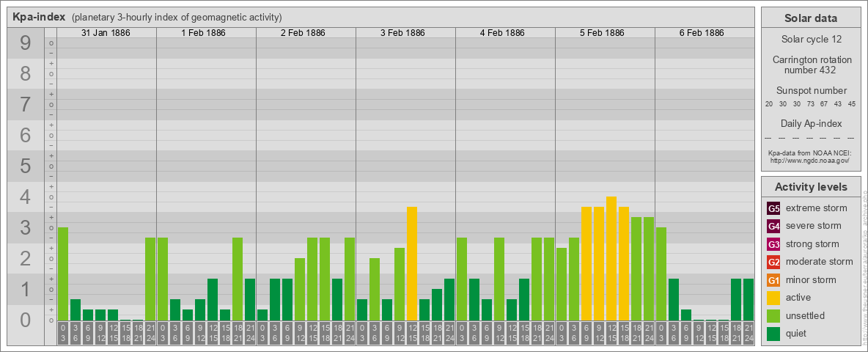Click the yellow 12-15 bar on 3 Feb
Screen dimensions: 868x352
point(412,263)
